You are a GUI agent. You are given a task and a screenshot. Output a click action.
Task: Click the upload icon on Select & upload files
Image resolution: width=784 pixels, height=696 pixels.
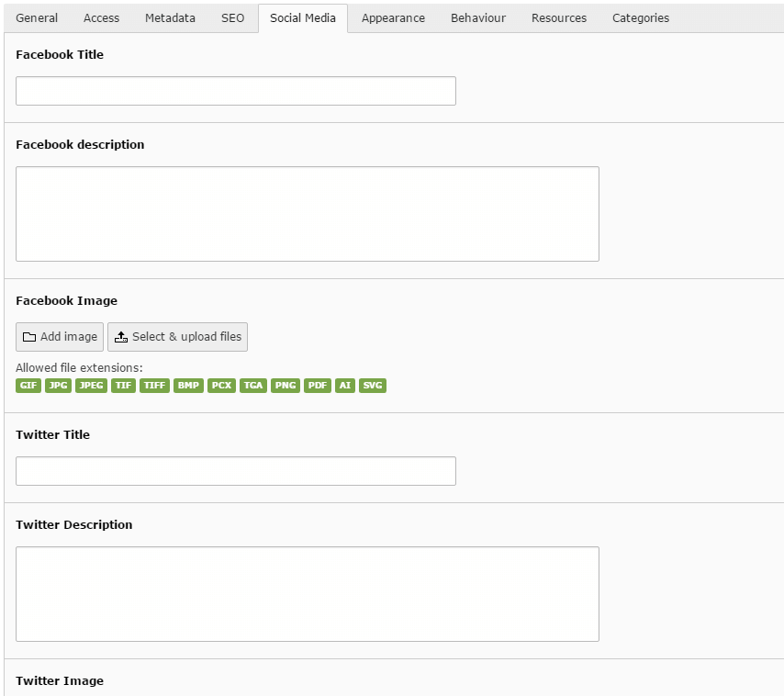tap(121, 337)
